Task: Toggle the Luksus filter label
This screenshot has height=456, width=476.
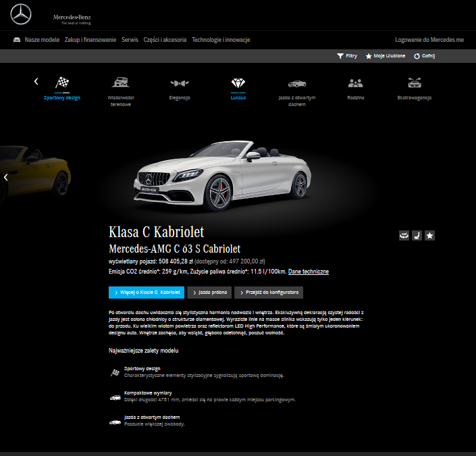Action: [238, 97]
